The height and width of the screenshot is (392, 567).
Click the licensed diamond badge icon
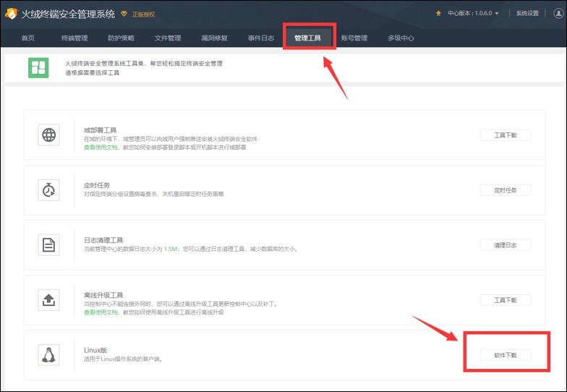click(x=124, y=14)
